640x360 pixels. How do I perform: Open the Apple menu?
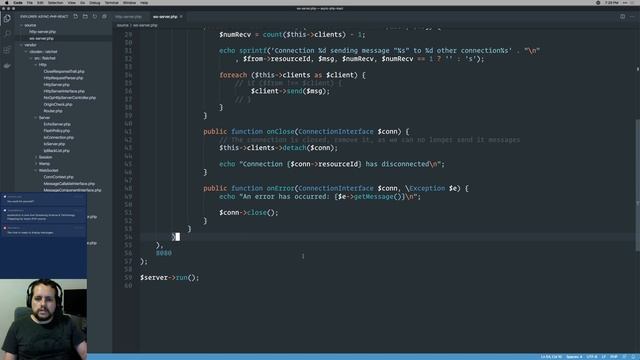pos(7,2)
